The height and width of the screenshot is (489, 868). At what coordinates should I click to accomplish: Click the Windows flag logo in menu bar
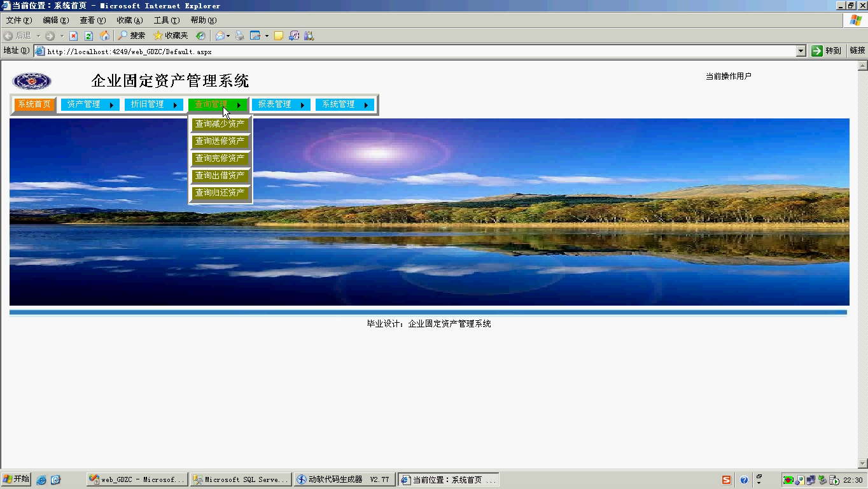[856, 20]
